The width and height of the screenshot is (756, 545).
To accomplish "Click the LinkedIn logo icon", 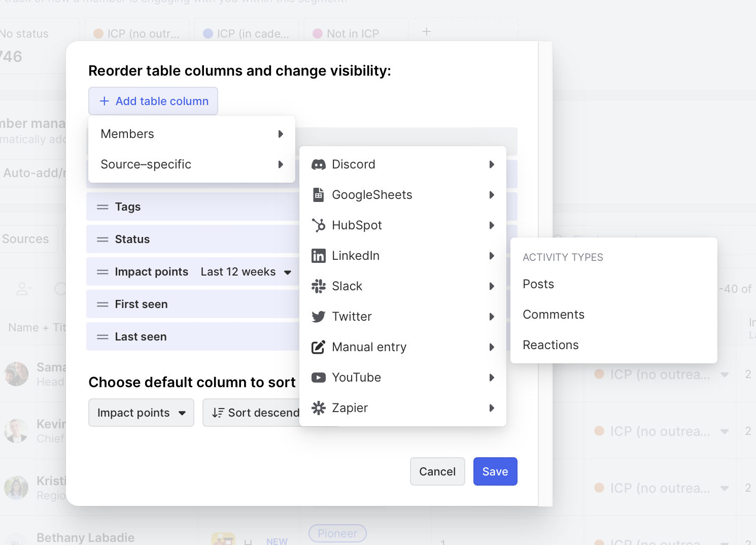I will (x=318, y=256).
